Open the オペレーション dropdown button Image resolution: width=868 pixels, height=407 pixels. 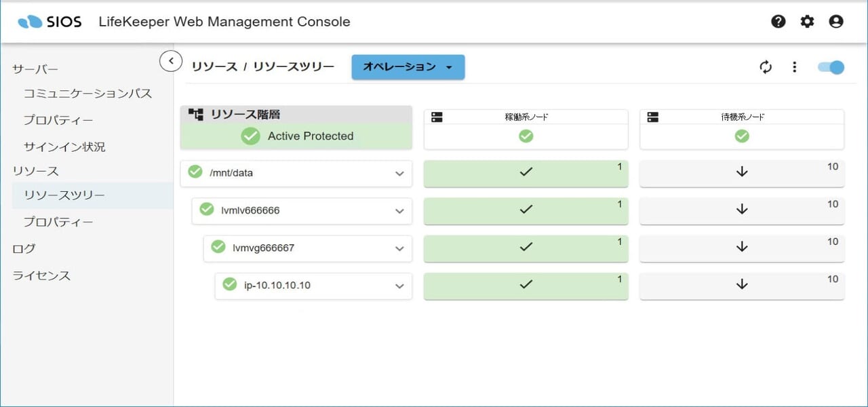click(x=408, y=67)
